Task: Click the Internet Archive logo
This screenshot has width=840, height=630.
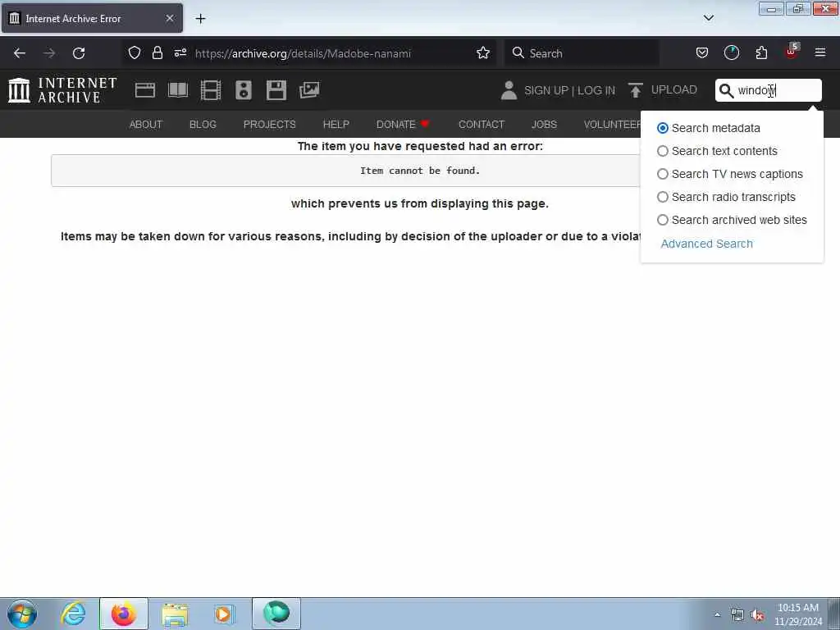Action: tap(62, 90)
